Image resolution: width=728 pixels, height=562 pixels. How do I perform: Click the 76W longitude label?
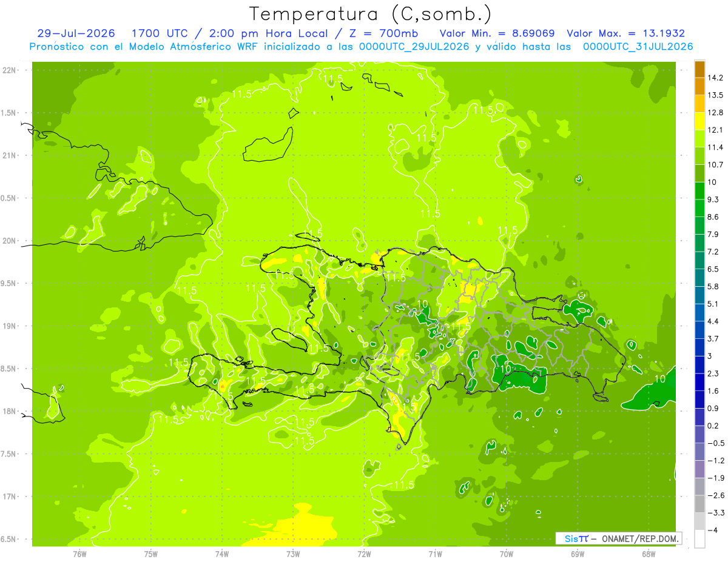click(x=79, y=554)
